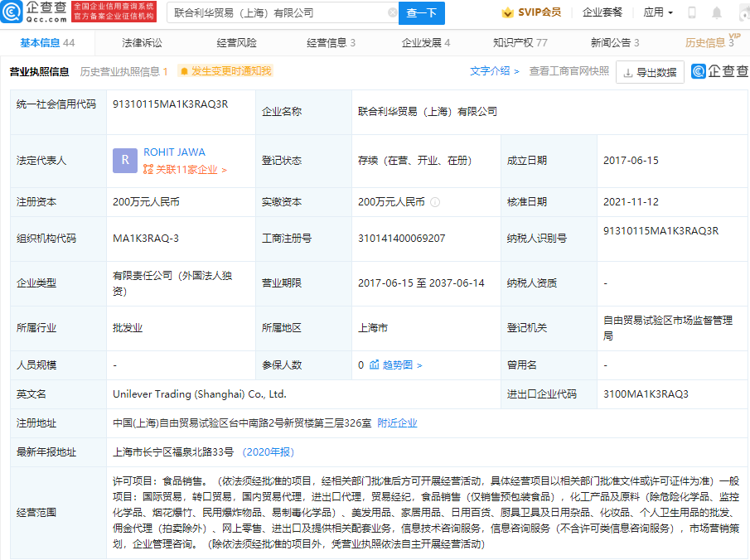Open the (2020年报) link
Viewport: 750px width, 560px height.
click(x=269, y=452)
